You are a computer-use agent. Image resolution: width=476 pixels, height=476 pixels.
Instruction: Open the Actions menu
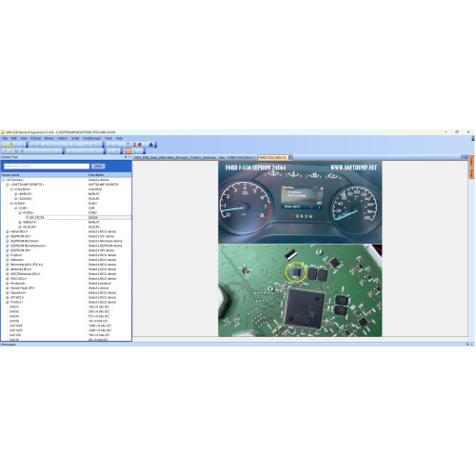[x=62, y=138]
